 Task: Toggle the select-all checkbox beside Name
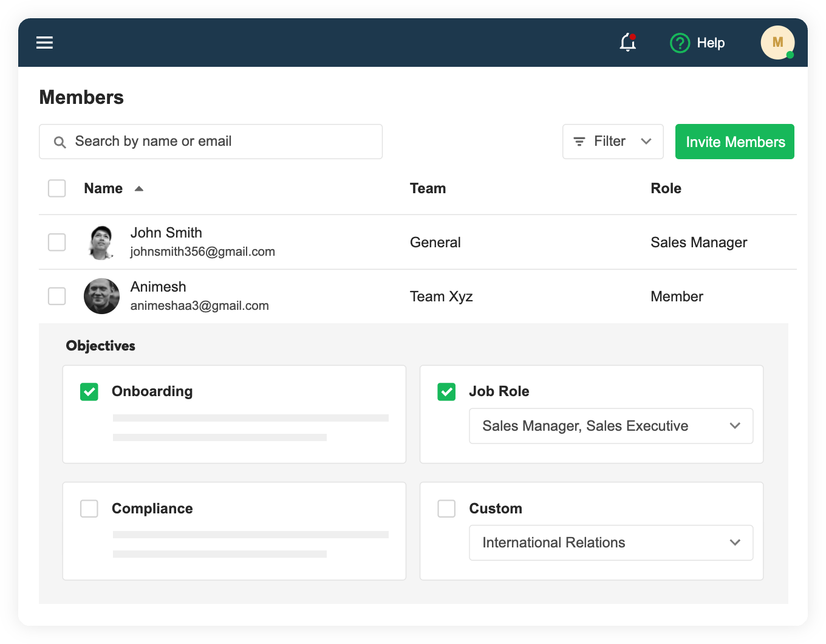coord(57,188)
